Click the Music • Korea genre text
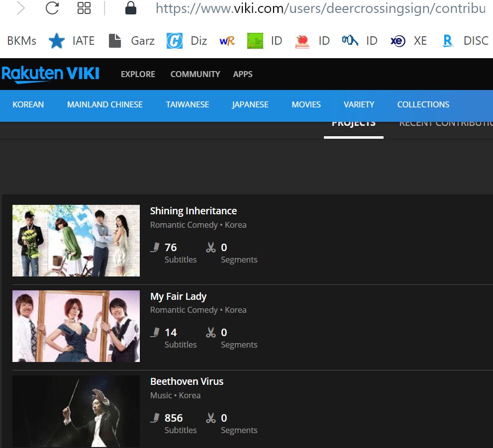Screen dimensions: 493x448 point(175,395)
